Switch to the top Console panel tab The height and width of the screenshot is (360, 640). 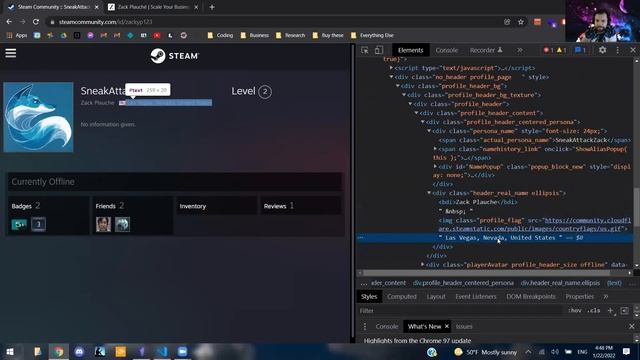click(x=447, y=50)
